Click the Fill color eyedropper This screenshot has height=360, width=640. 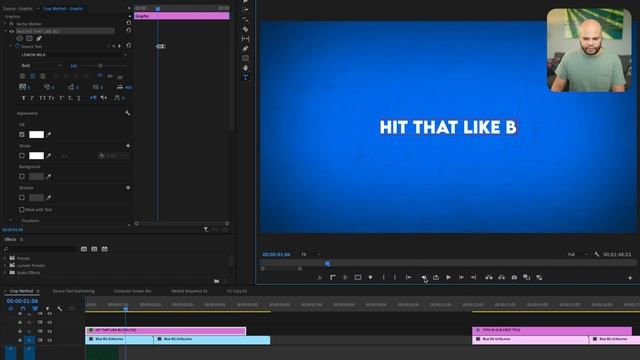click(x=49, y=134)
